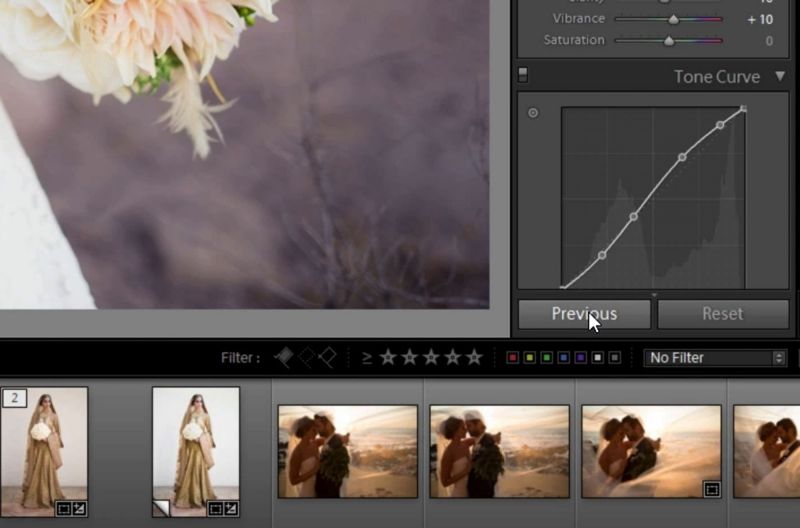Screen dimensions: 800x528
Task: Click the rating greater-than-or-equal symbol
Action: point(366,358)
